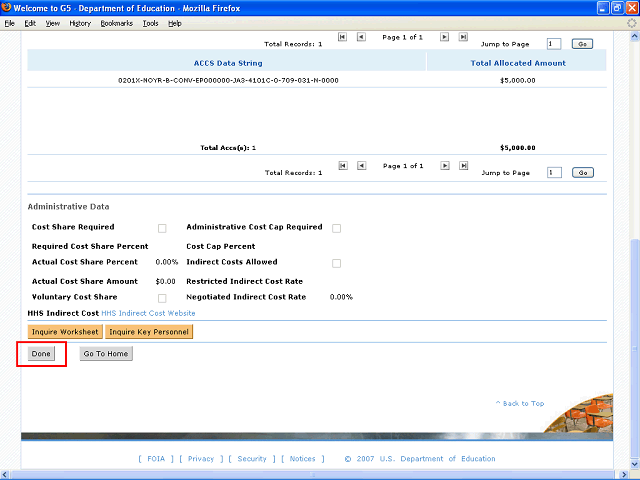Screen dimensions: 640x480
Task: Click the Total Accs(s): 1 label
Action: point(228,148)
